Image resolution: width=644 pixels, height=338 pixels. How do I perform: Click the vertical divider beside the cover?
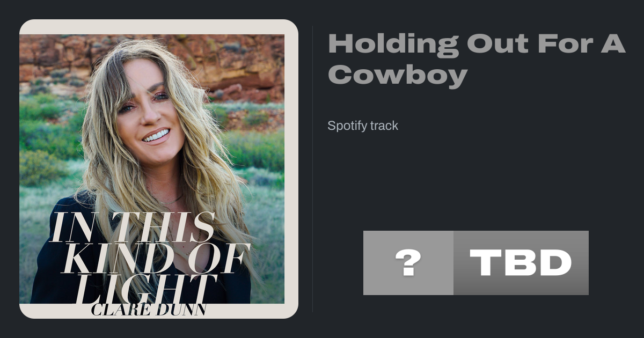pos(313,169)
